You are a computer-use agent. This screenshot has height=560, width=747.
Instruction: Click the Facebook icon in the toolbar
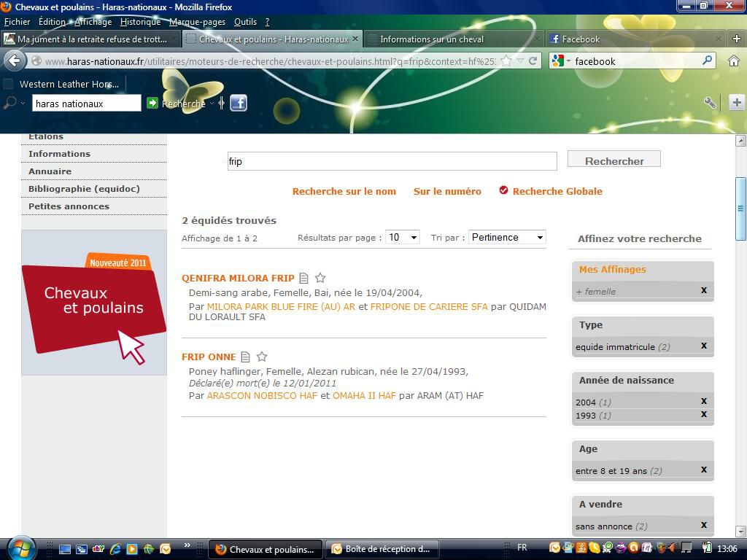[239, 103]
